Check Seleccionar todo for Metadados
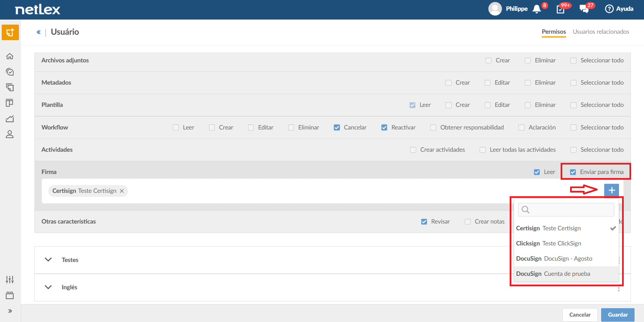Image resolution: width=644 pixels, height=322 pixels. click(x=573, y=83)
